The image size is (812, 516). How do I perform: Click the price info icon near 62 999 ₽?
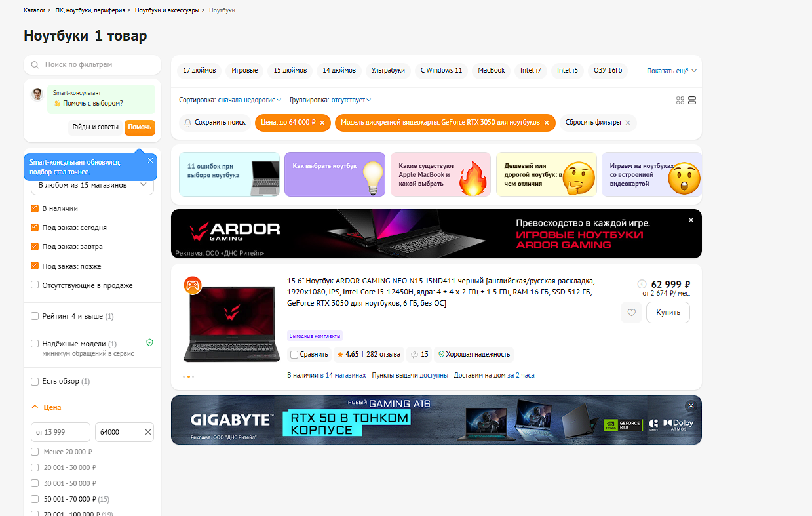click(x=642, y=284)
